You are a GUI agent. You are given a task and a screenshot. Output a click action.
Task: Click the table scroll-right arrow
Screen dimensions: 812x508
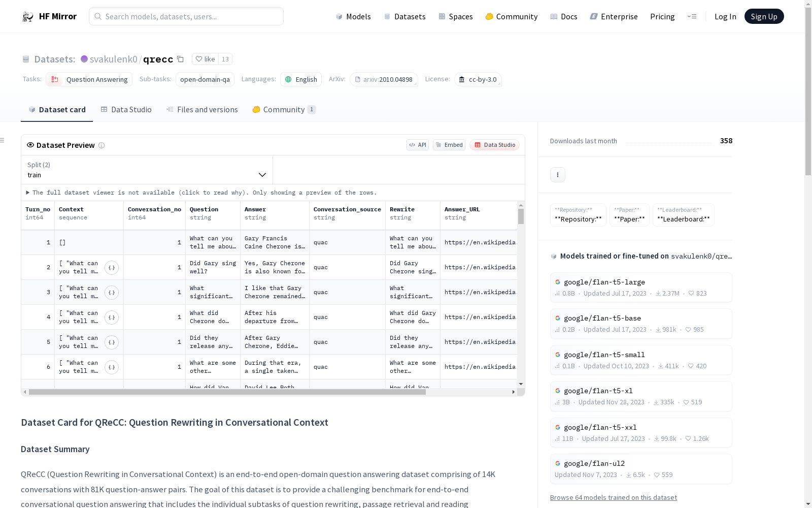tap(514, 392)
